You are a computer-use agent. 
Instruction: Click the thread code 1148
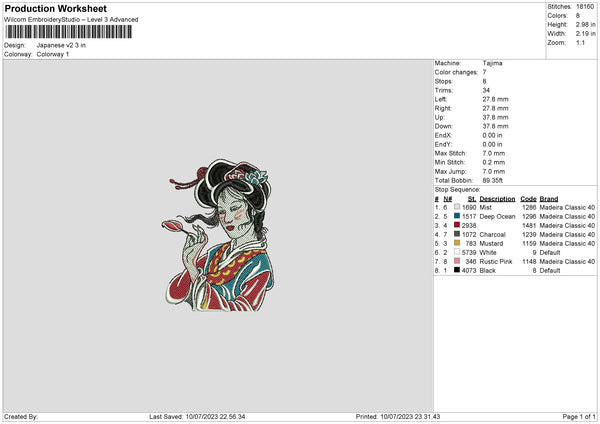pyautogui.click(x=529, y=261)
